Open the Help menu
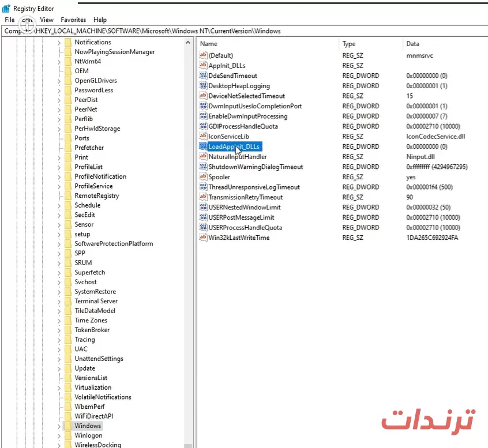The image size is (488, 448). [100, 20]
